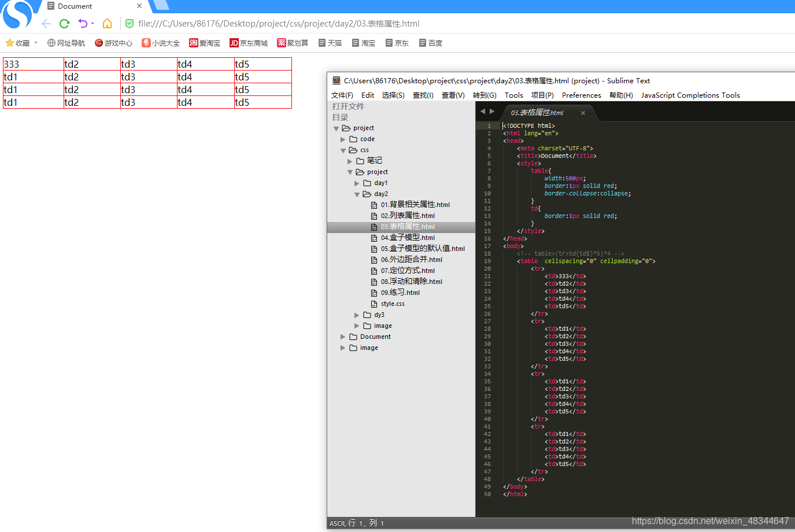Click the browser address bar URL
795x532 pixels.
click(279, 24)
